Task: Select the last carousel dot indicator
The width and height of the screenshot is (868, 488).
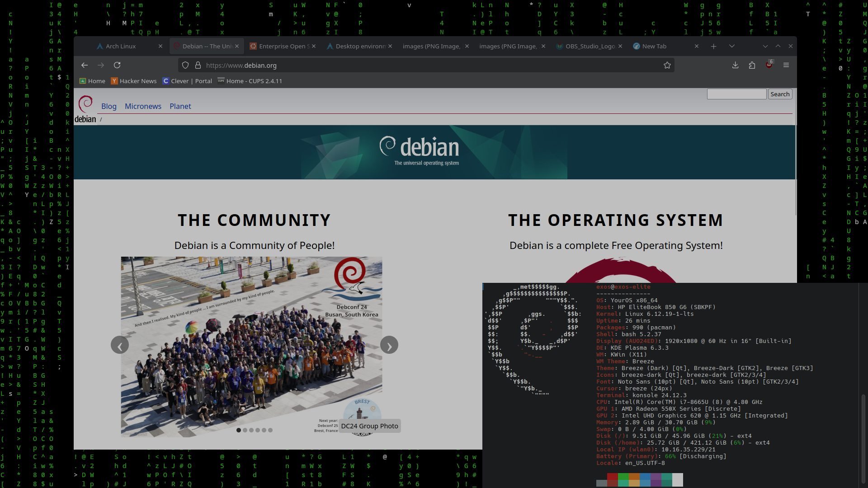Action: pyautogui.click(x=270, y=430)
